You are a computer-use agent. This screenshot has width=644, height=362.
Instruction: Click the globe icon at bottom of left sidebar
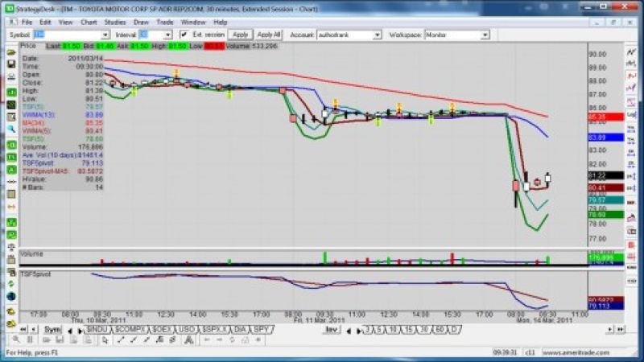tap(11, 297)
